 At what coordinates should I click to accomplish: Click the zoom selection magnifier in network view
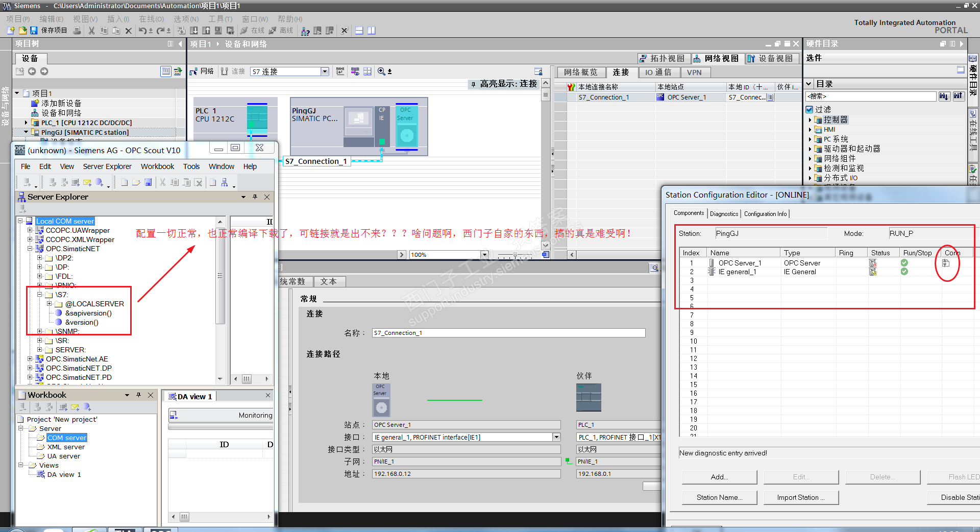coord(381,71)
